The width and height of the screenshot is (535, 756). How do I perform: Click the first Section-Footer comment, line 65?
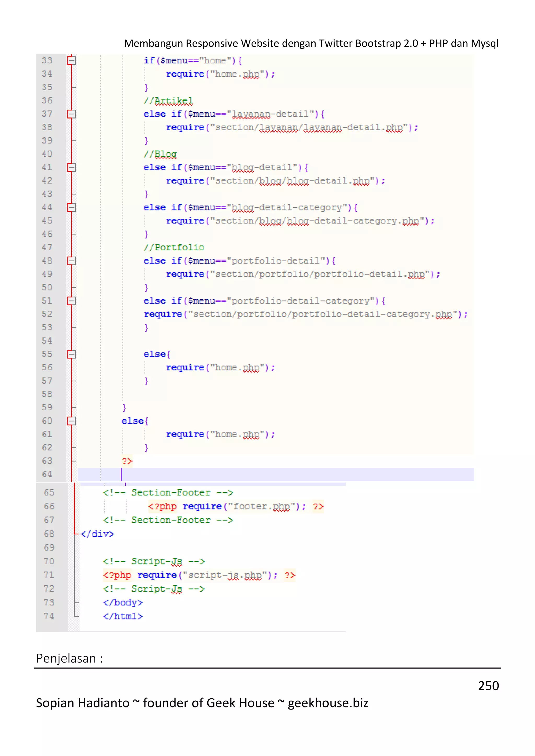[x=168, y=493]
